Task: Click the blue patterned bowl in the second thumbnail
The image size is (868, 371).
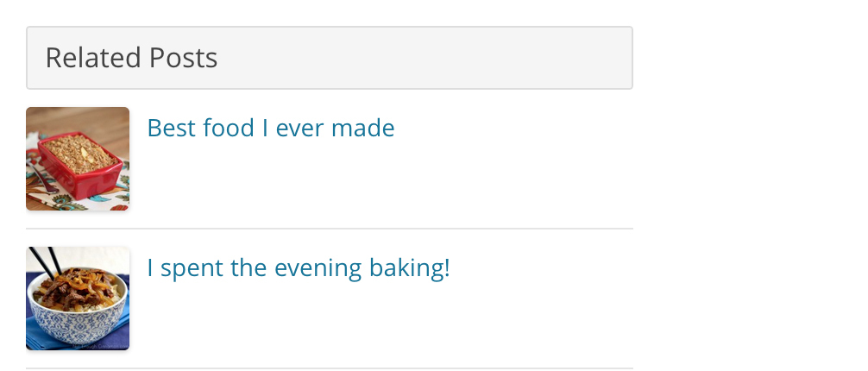Action: pos(78,316)
